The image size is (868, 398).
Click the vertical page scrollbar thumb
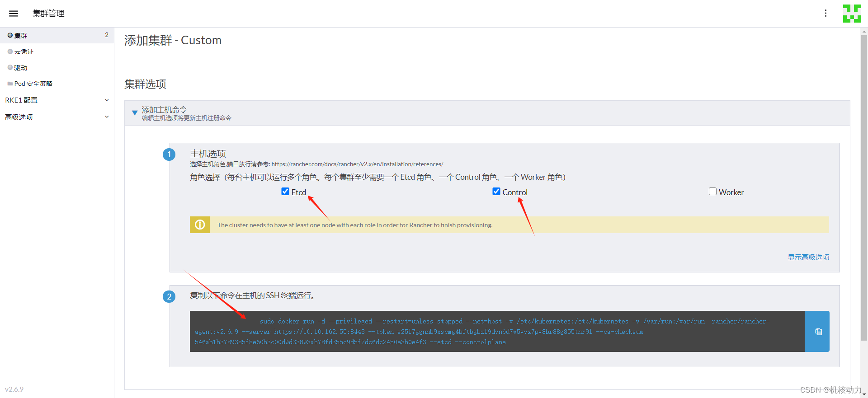[x=864, y=187]
